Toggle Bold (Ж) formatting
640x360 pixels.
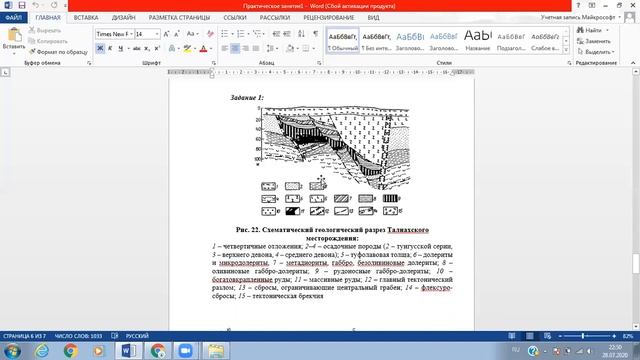pyautogui.click(x=100, y=49)
